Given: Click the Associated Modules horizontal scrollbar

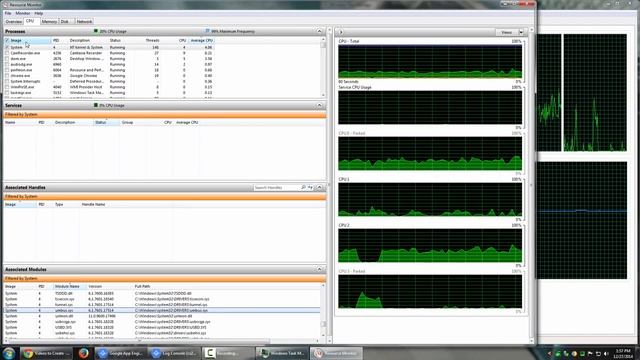Looking at the screenshot, I should pyautogui.click(x=163, y=341).
